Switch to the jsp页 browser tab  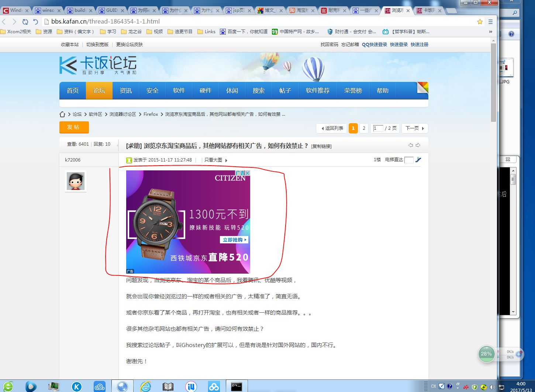[x=239, y=10]
